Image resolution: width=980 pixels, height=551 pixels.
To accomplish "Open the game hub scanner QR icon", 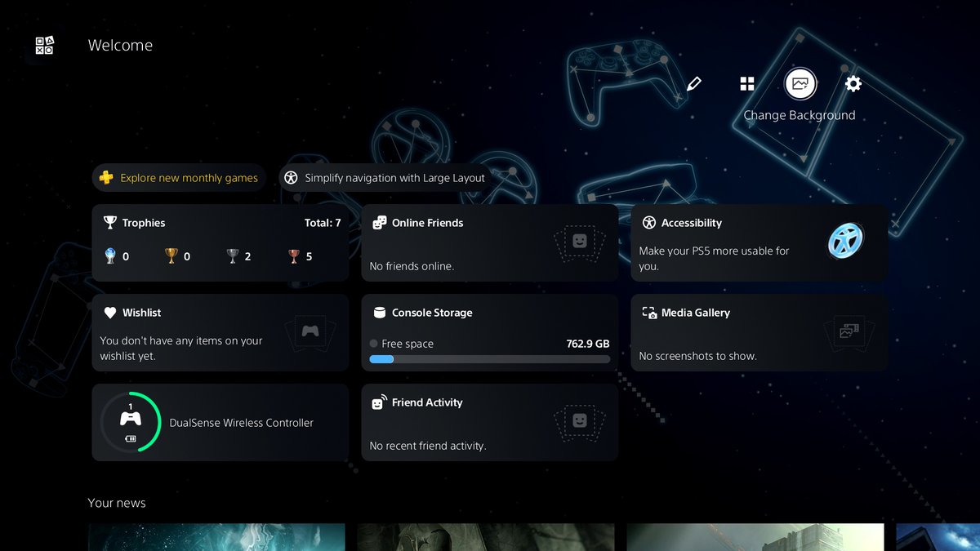I will click(x=42, y=46).
